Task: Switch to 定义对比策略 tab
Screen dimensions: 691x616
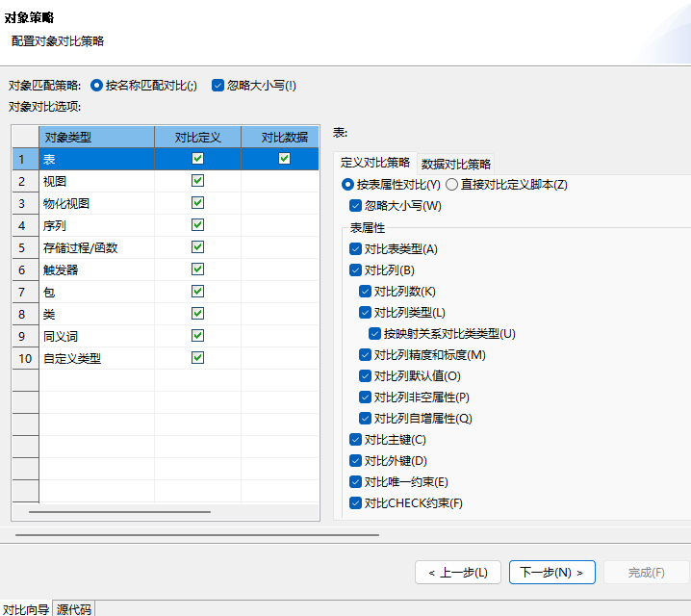Action: coord(375,163)
